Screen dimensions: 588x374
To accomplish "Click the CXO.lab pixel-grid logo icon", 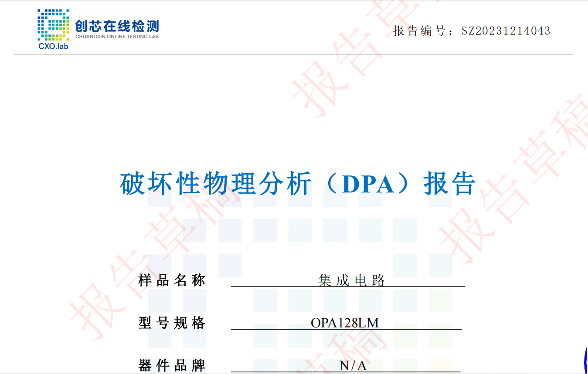I will 53,25.
